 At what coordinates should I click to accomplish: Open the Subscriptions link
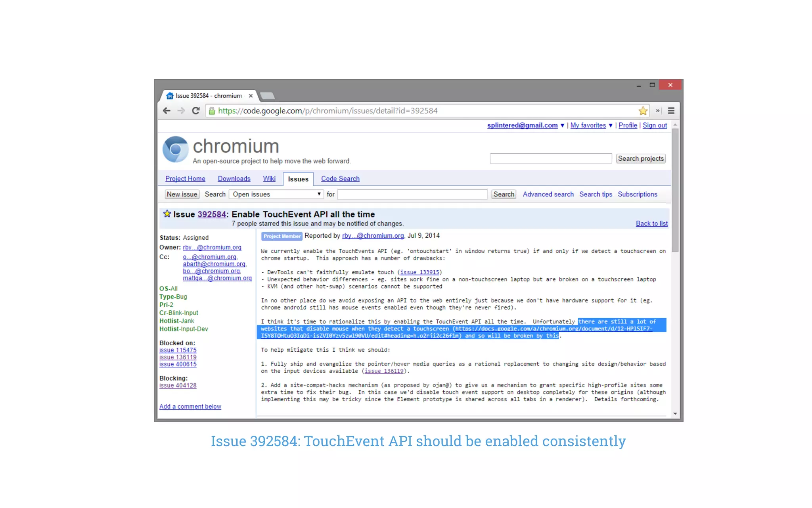coord(637,194)
